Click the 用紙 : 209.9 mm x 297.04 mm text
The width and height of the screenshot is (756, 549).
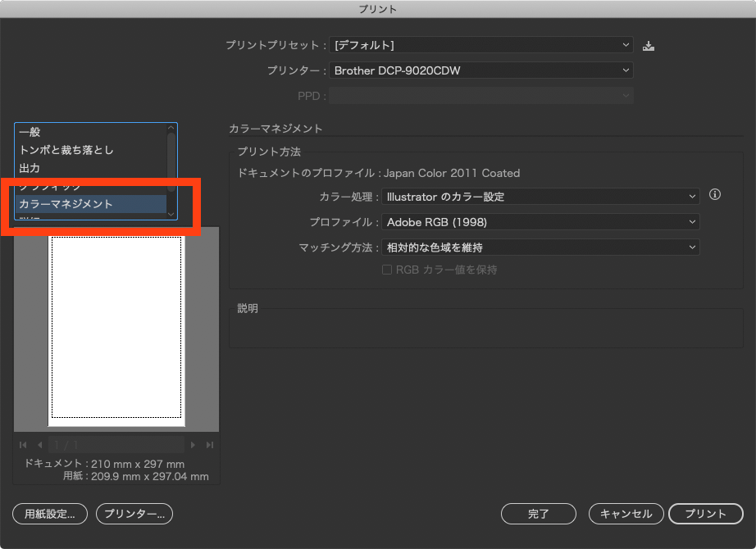pos(136,476)
